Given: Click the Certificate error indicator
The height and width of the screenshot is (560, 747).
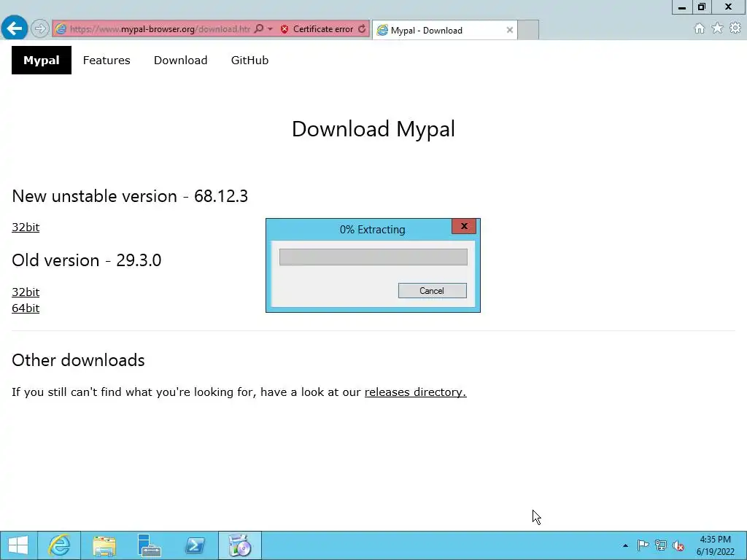Looking at the screenshot, I should [317, 29].
